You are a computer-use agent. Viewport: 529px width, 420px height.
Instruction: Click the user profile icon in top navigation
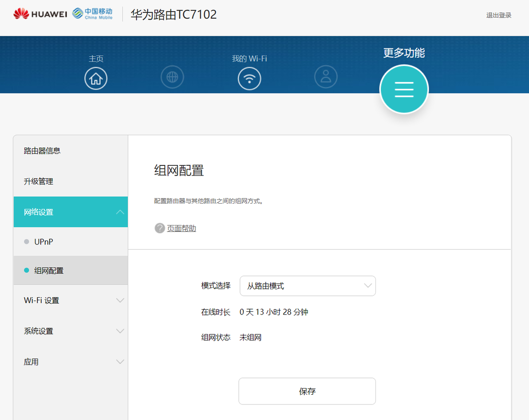[x=326, y=77]
